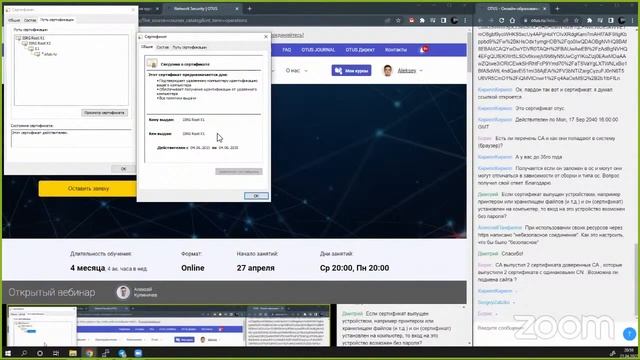Open the three-dot menu in left browser
This screenshot has width=640, height=360.
(465, 20)
